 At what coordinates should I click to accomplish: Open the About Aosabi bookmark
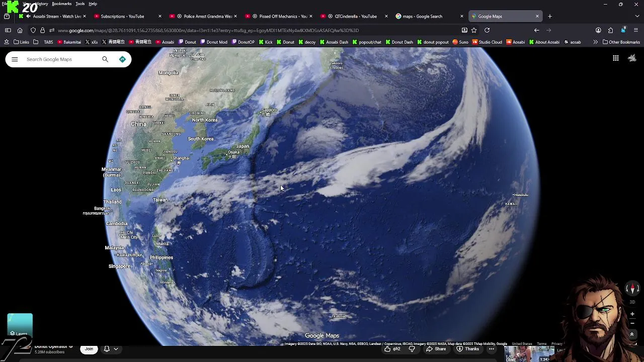pos(544,42)
